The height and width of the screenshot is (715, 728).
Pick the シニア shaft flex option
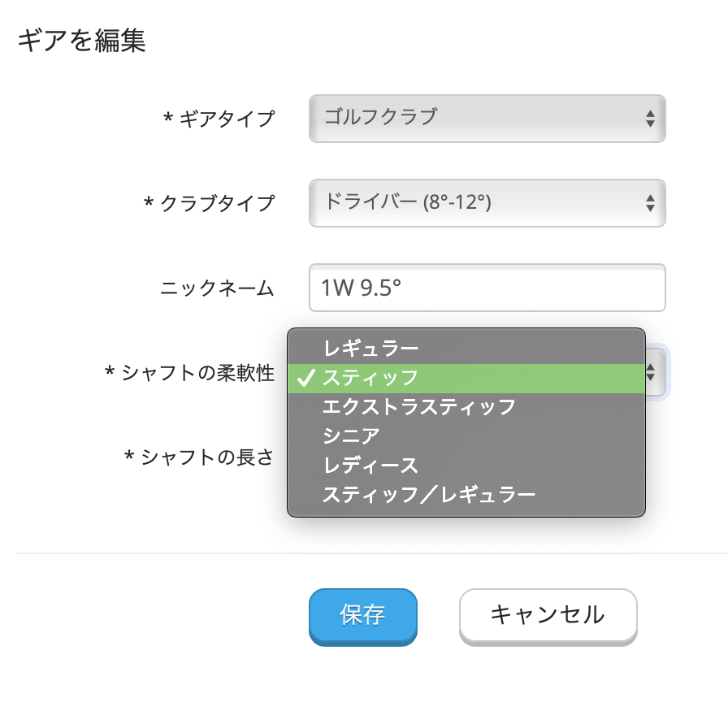click(351, 435)
